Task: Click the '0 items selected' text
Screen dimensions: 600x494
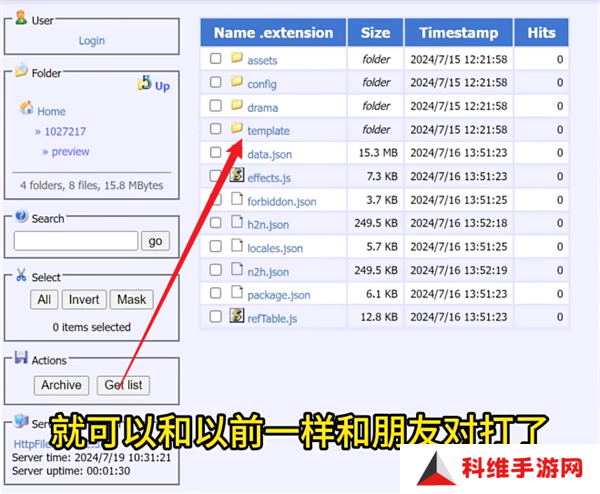Action: (91, 327)
